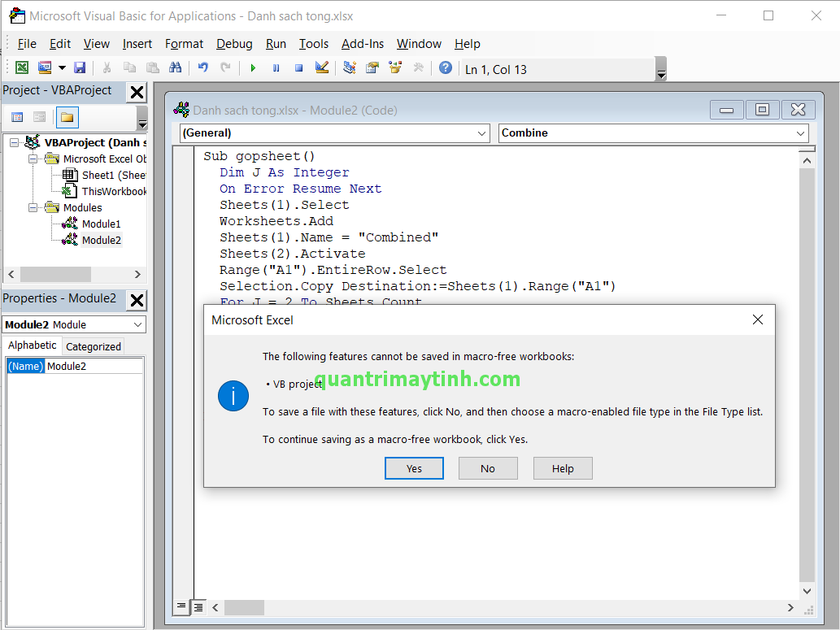The width and height of the screenshot is (840, 630).
Task: Redo the last undone action
Action: click(225, 67)
